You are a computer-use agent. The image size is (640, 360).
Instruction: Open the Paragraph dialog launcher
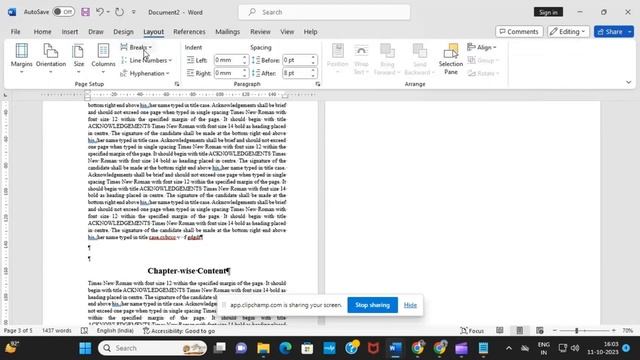(318, 84)
